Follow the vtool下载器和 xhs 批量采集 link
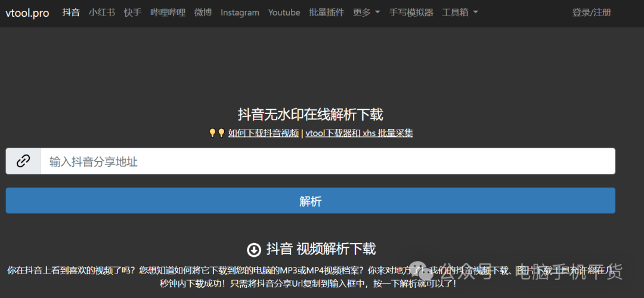The height and width of the screenshot is (298, 644). pos(360,133)
